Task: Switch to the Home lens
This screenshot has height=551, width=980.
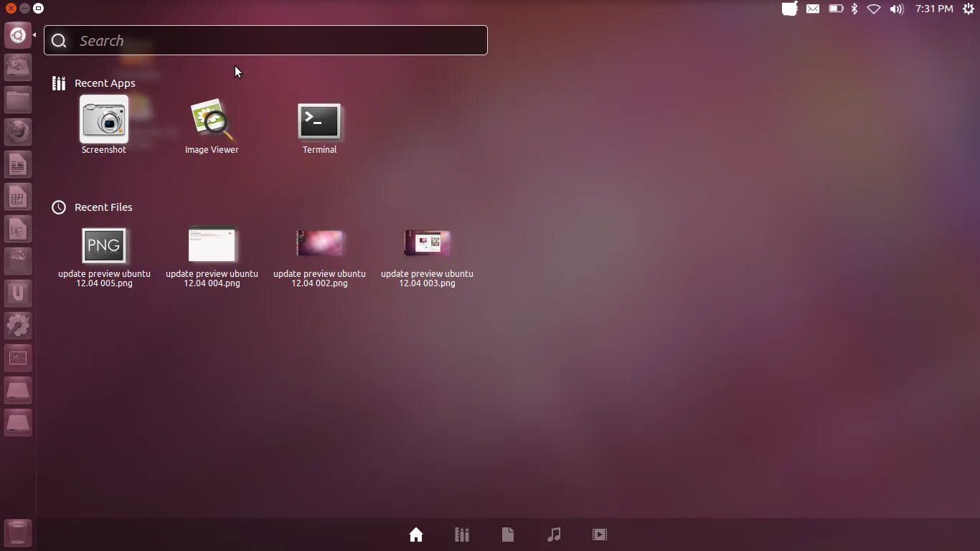Action: [x=416, y=534]
